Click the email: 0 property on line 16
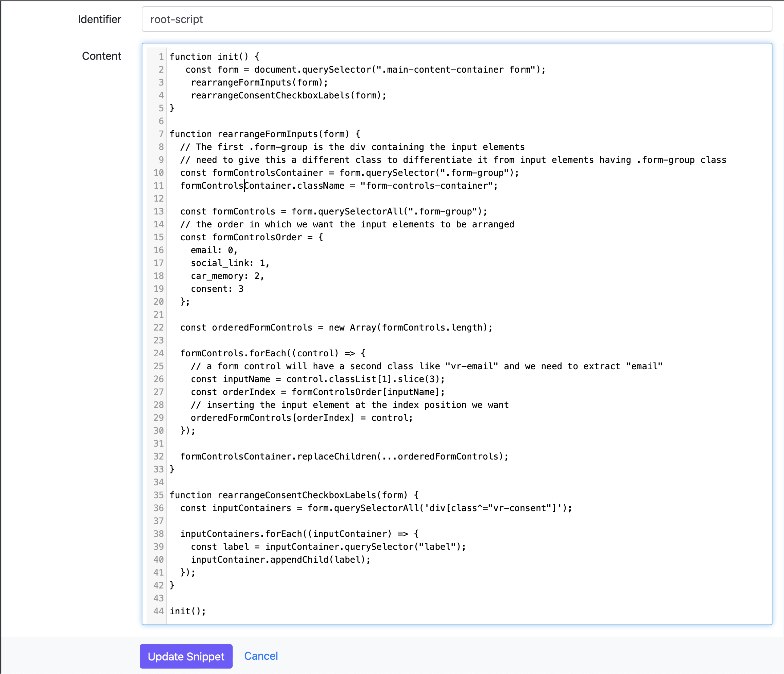This screenshot has width=784, height=674. pyautogui.click(x=214, y=250)
